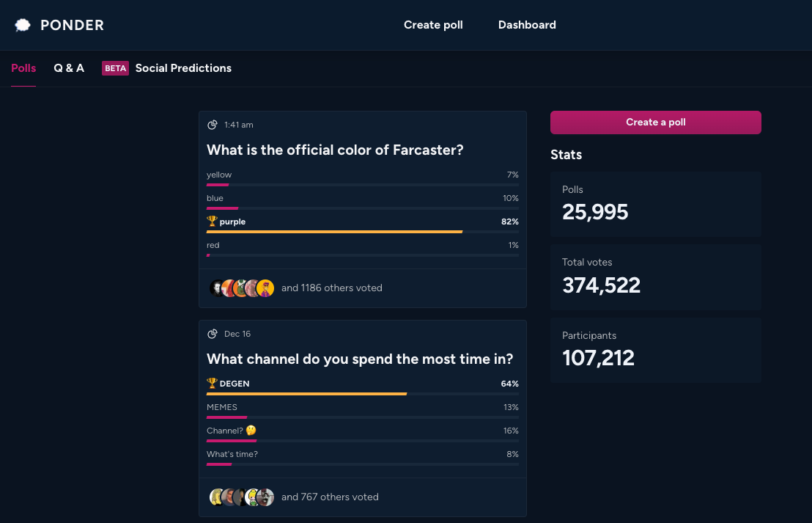This screenshot has height=523, width=812.
Task: Go to Dashboard in top navigation
Action: [x=527, y=25]
